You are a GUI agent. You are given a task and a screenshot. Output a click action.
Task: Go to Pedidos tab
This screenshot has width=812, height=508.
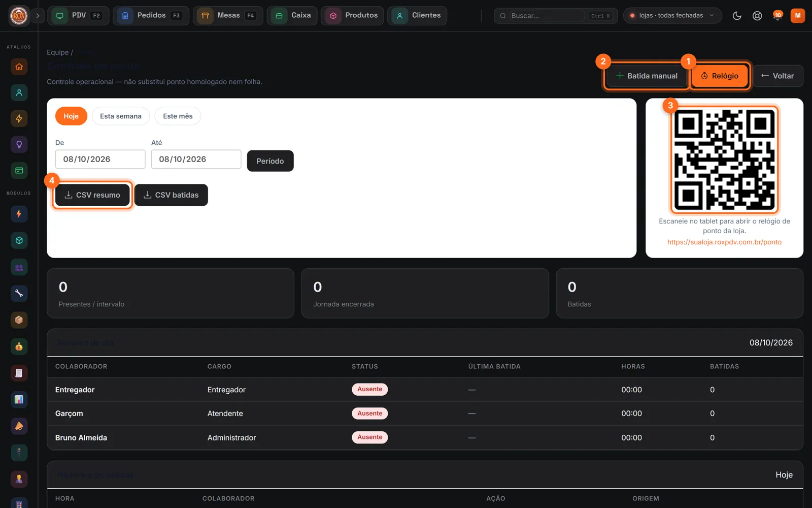[x=151, y=16]
